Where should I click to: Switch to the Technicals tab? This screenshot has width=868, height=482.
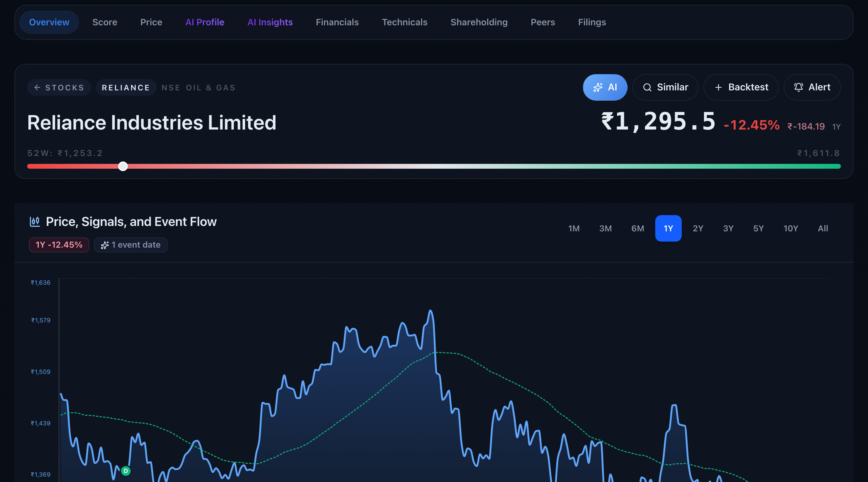405,22
